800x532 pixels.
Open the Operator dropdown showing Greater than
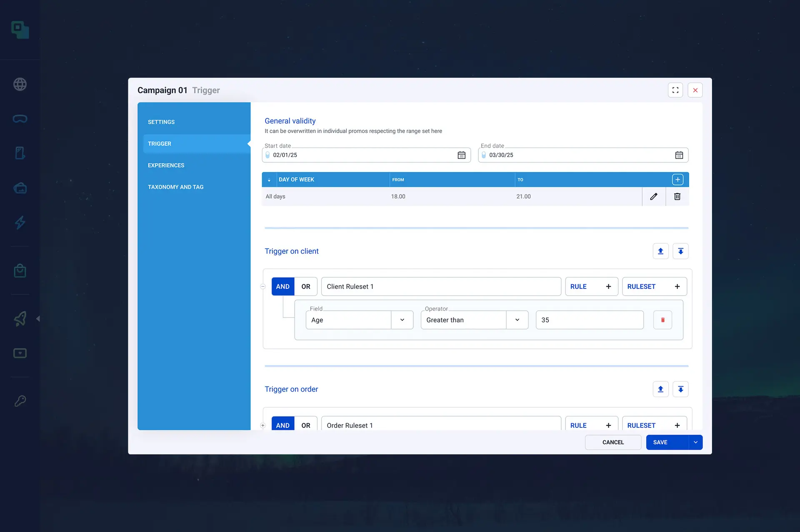[x=517, y=320]
